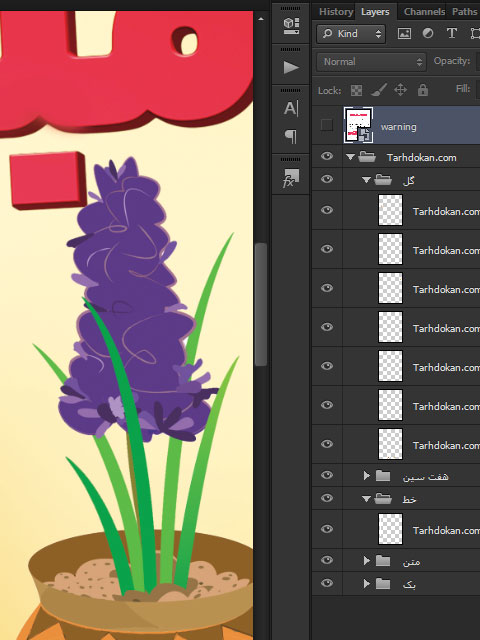Open the Paragraph panel icon
Viewport: 480px width, 640px height.
click(x=291, y=136)
